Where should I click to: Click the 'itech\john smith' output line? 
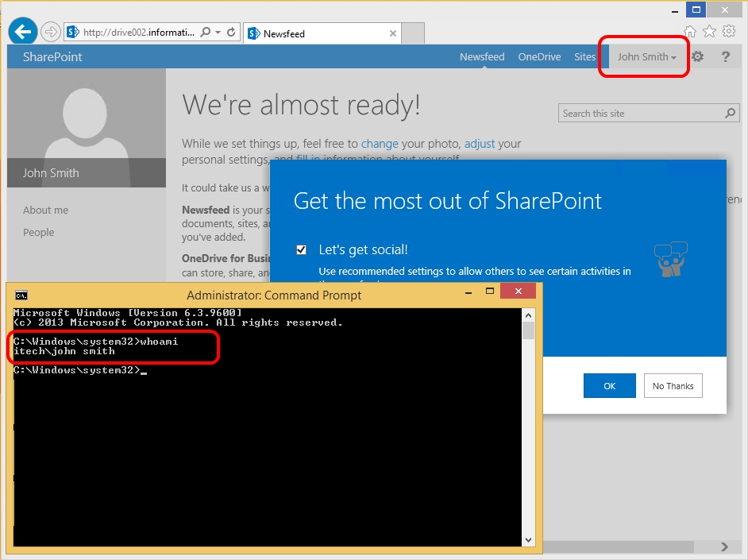tap(64, 351)
